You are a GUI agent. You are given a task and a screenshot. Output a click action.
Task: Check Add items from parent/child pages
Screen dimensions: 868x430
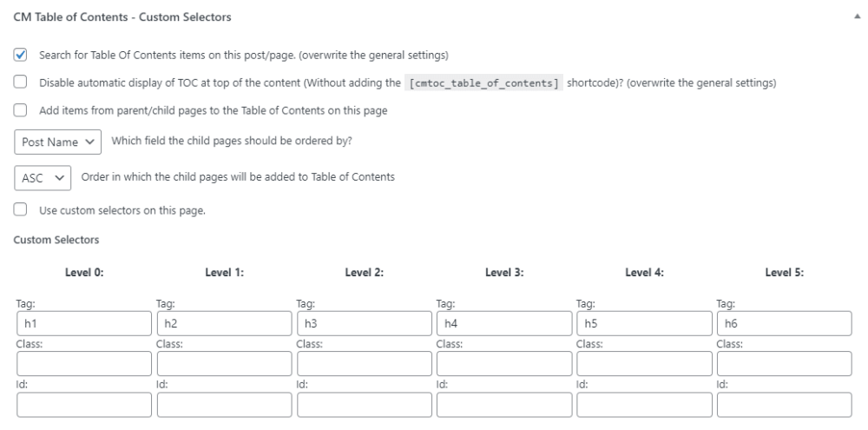click(21, 111)
